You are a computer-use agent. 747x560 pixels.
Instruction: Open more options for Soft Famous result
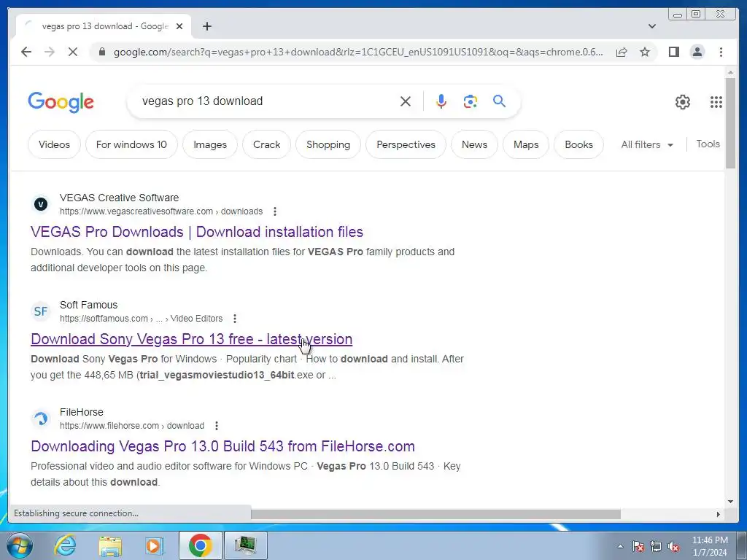[235, 319]
